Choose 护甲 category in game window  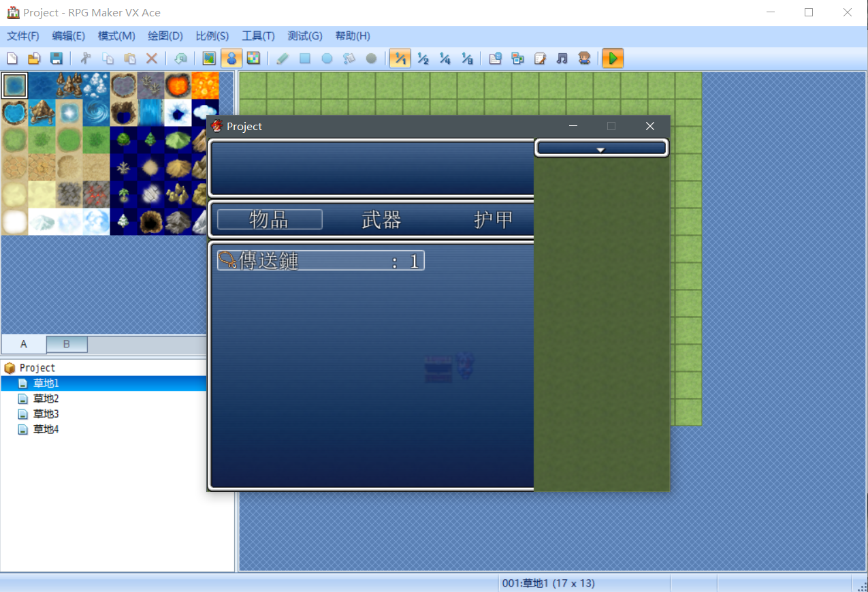493,219
